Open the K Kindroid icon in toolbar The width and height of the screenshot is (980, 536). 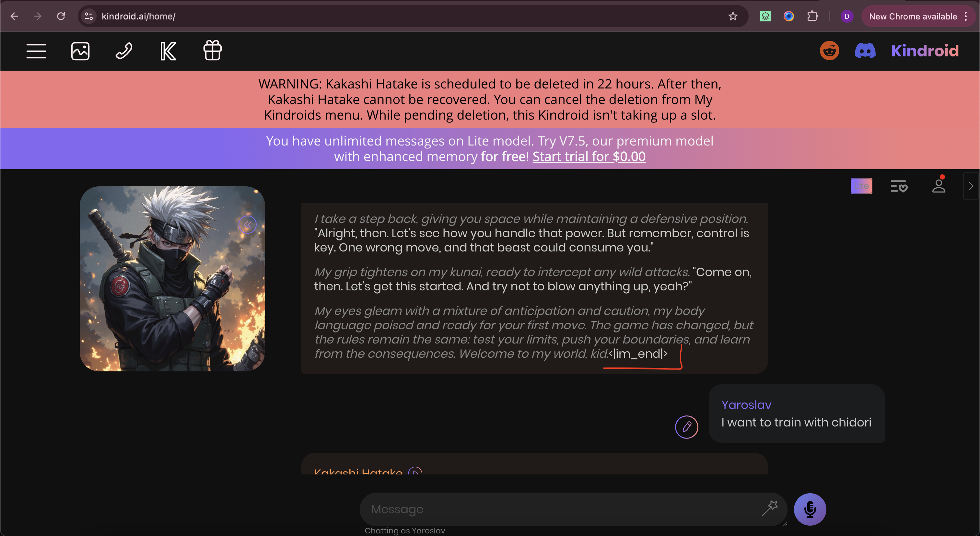168,51
